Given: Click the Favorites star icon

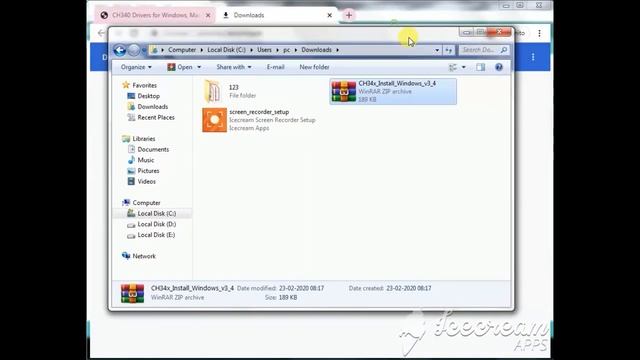Looking at the screenshot, I should click(x=126, y=85).
